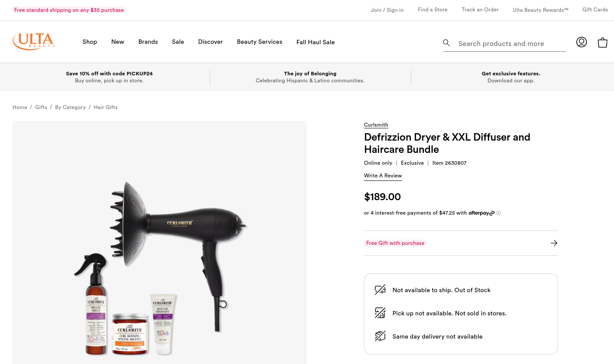Open the Brands menu

[148, 42]
